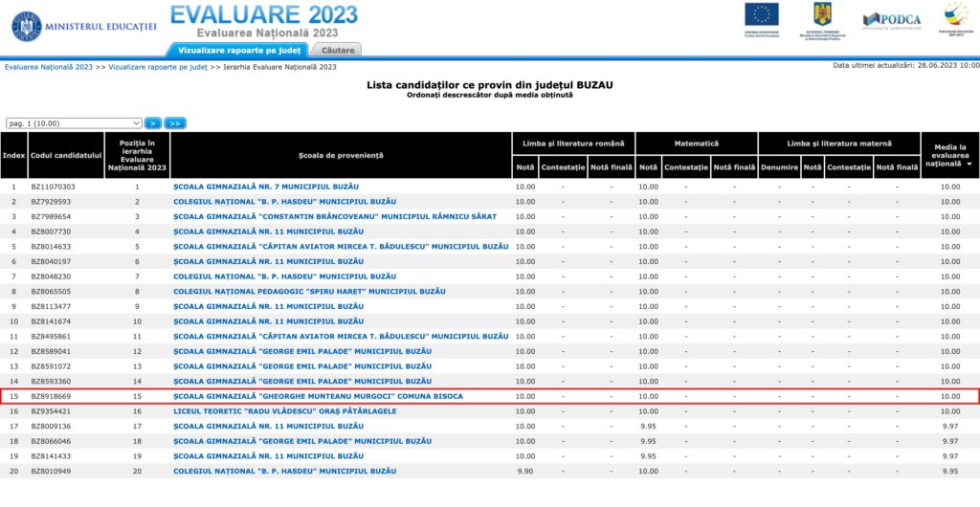Open Școala Gimnazială Nr. 7 Municipiul Buzău link

click(x=265, y=187)
